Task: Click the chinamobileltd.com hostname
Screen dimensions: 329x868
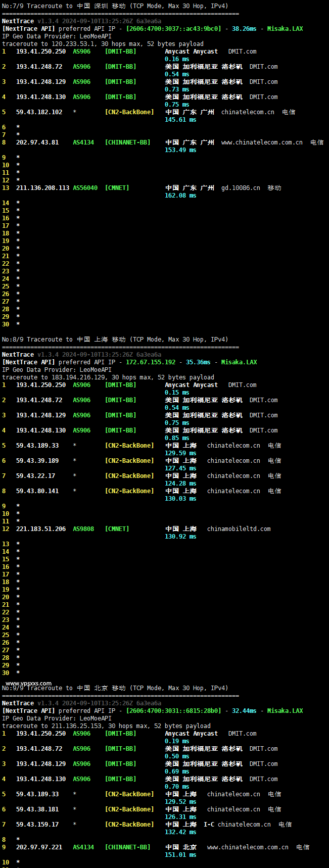Action: 239,529
